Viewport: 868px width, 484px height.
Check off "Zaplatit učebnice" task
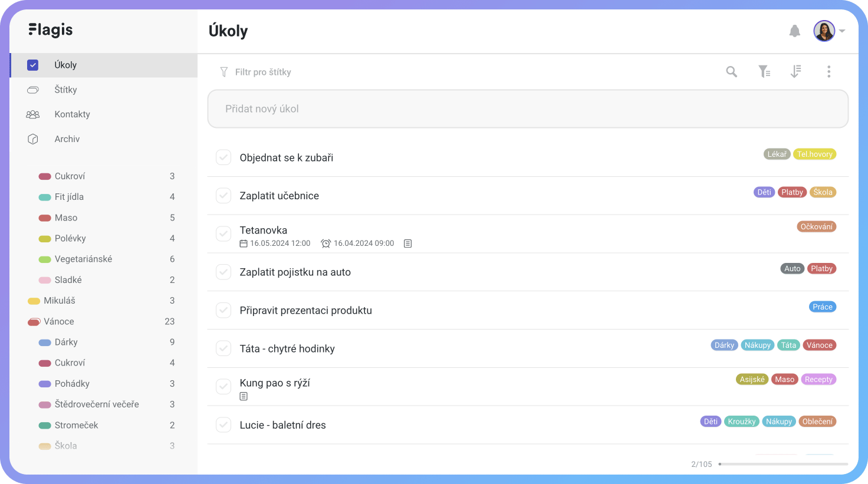tap(223, 196)
